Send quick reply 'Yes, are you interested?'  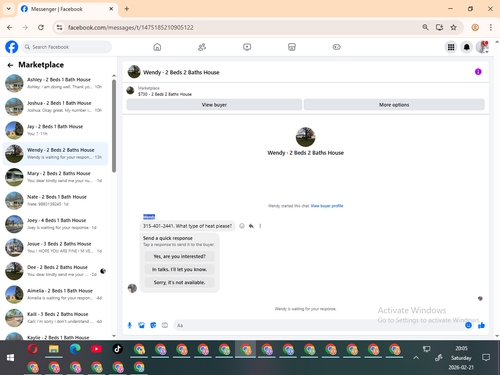point(179,256)
